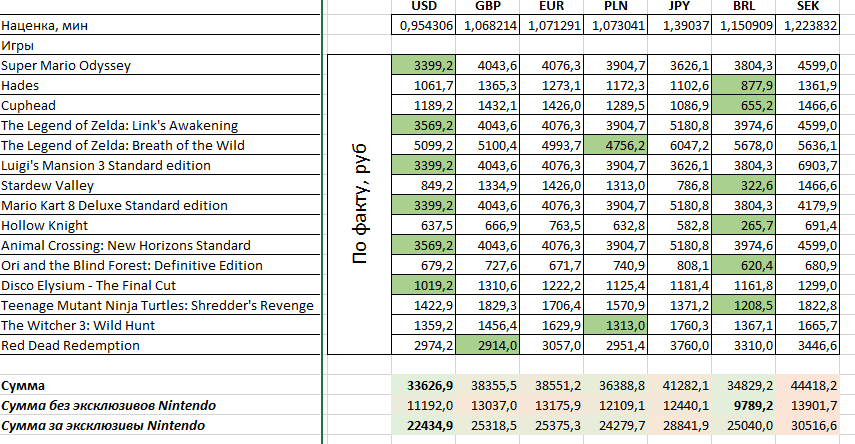This screenshot has width=855, height=444.
Task: Select the SEK total 44418,2
Action: (808, 386)
